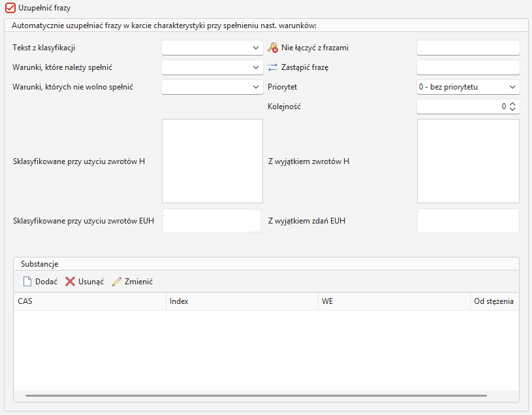This screenshot has height=415, width=532.
Task: Click the Zastąpić frazę input field
Action: tap(468, 67)
